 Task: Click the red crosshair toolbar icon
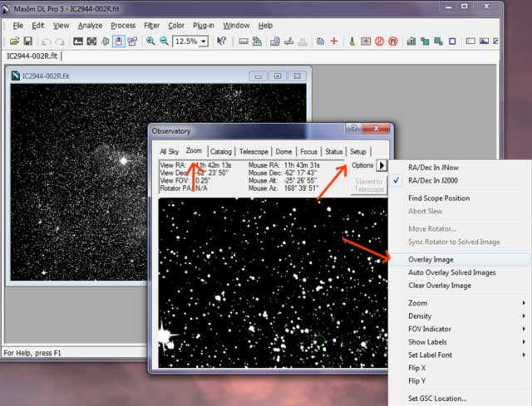(334, 41)
